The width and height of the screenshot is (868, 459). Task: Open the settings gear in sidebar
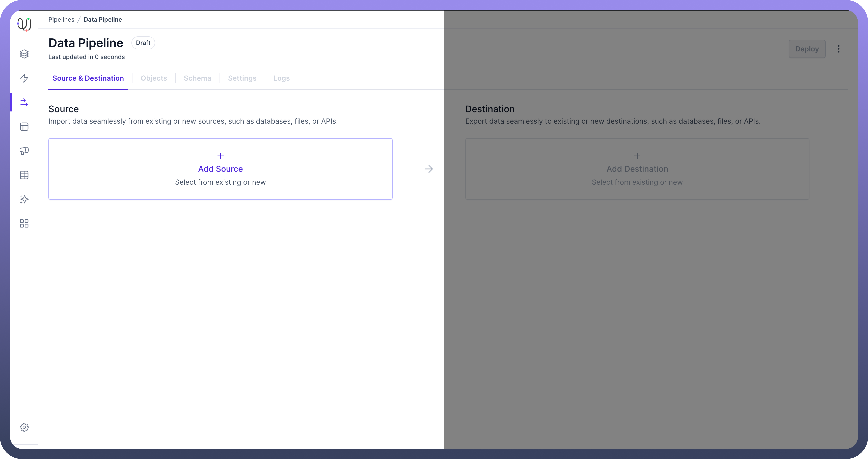(24, 427)
